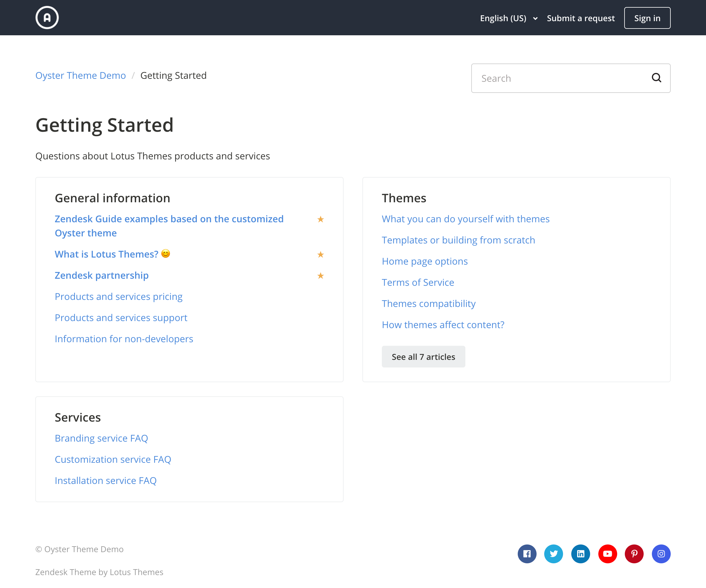
Task: Expand the English (US) language dropdown
Action: point(508,18)
